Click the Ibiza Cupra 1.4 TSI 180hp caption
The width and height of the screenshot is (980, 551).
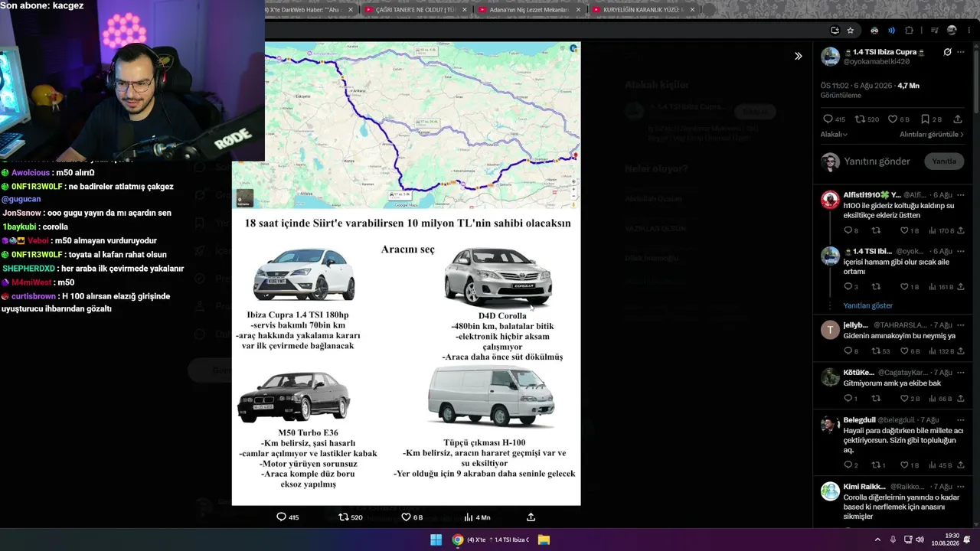(298, 315)
